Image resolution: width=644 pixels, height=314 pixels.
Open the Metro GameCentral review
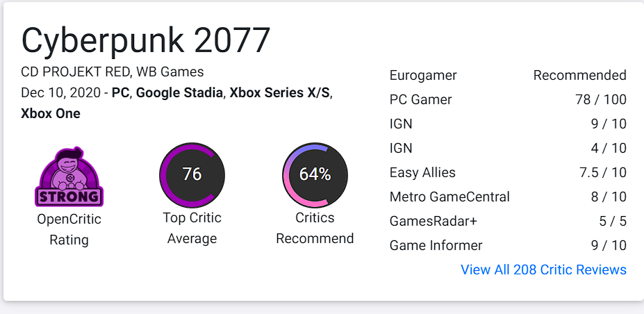(x=508, y=197)
